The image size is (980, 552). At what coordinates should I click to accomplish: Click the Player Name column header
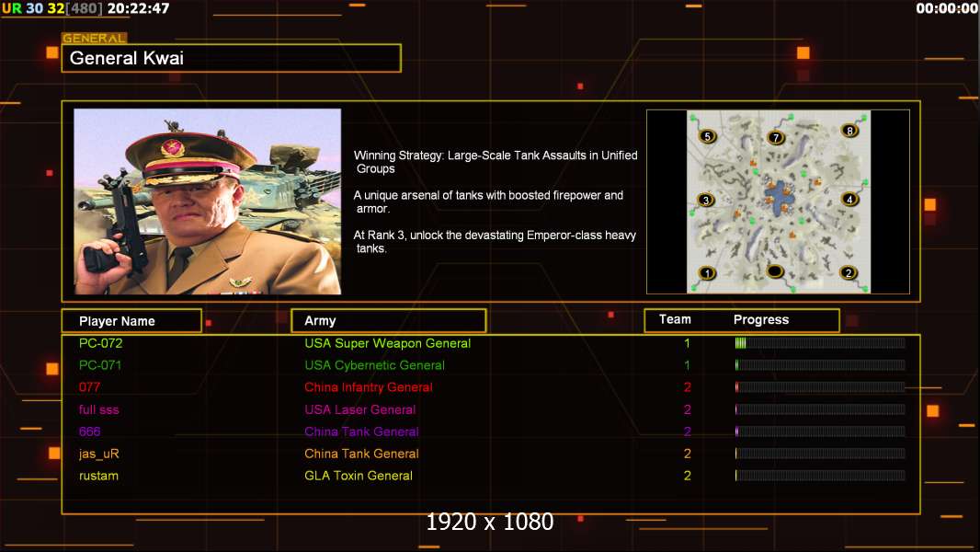[x=131, y=321]
